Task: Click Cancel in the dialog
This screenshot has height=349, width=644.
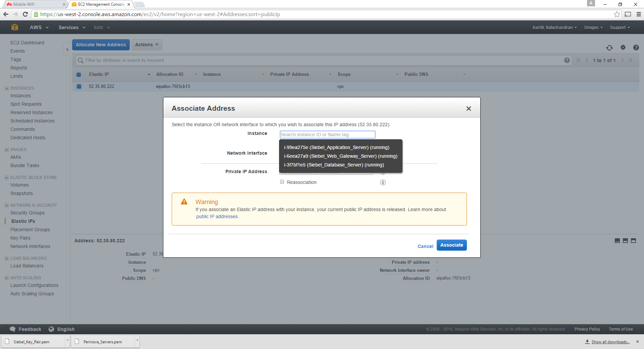Action: (425, 246)
